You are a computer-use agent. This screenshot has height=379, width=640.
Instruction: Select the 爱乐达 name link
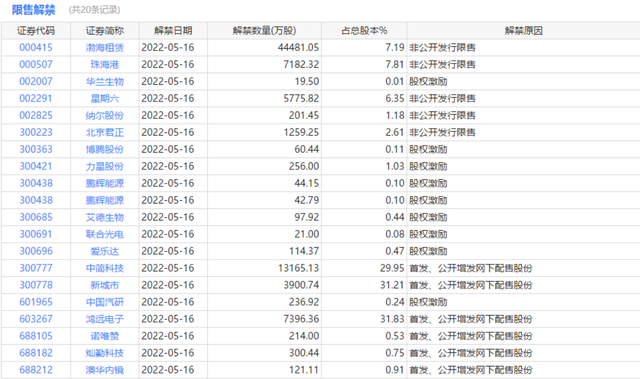tap(104, 251)
